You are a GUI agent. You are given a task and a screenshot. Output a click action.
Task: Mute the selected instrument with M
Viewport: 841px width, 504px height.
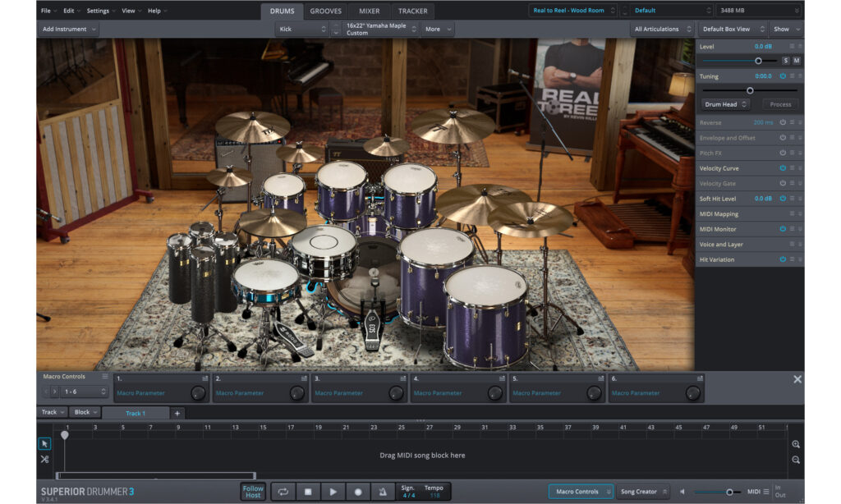coord(797,61)
